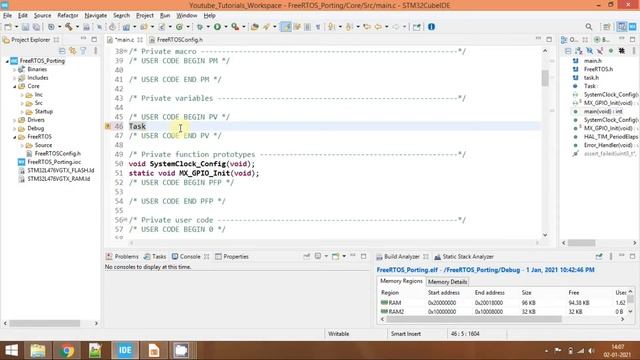Select FreeRTOS_Porting.ioc file

pos(54,162)
